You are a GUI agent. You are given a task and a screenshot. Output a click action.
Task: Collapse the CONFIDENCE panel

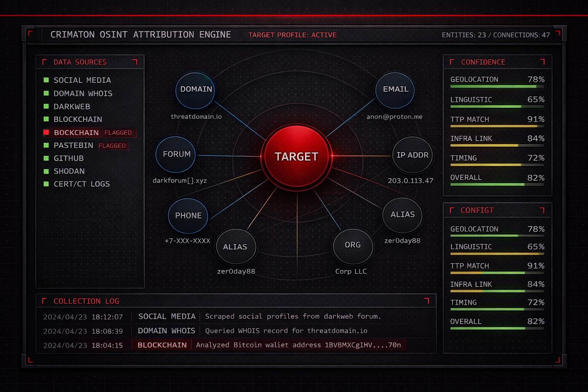pyautogui.click(x=483, y=62)
